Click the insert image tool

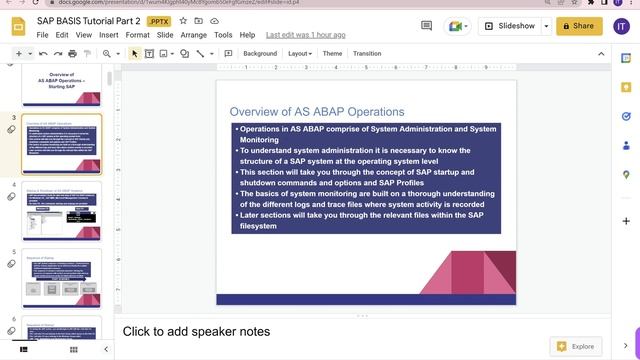point(163,53)
